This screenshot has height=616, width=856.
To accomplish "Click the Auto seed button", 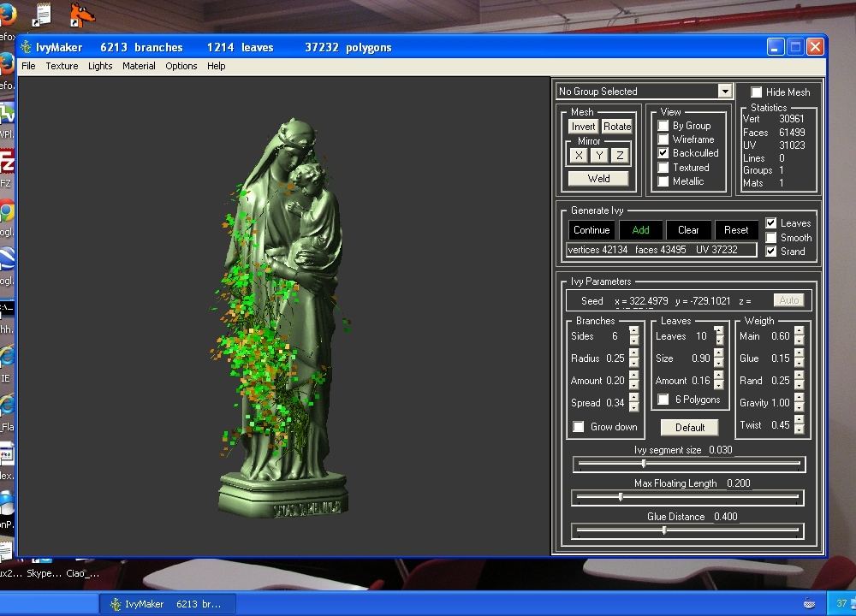I will pos(788,300).
